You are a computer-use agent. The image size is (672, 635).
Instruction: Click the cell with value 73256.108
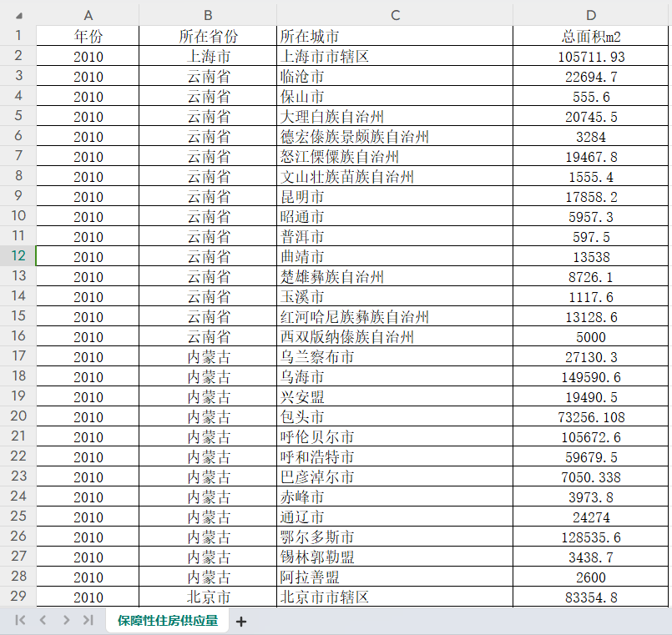[591, 417]
